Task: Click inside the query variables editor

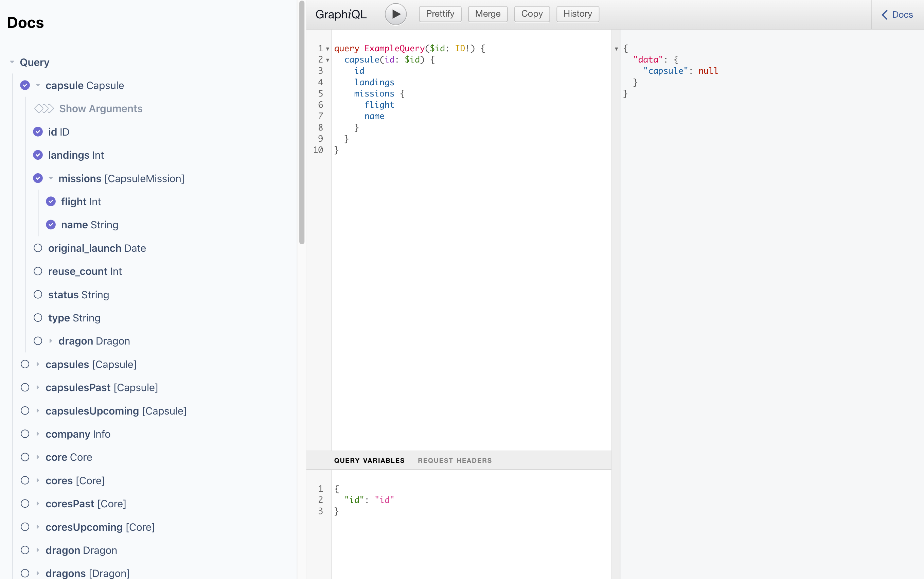Action: point(471,525)
